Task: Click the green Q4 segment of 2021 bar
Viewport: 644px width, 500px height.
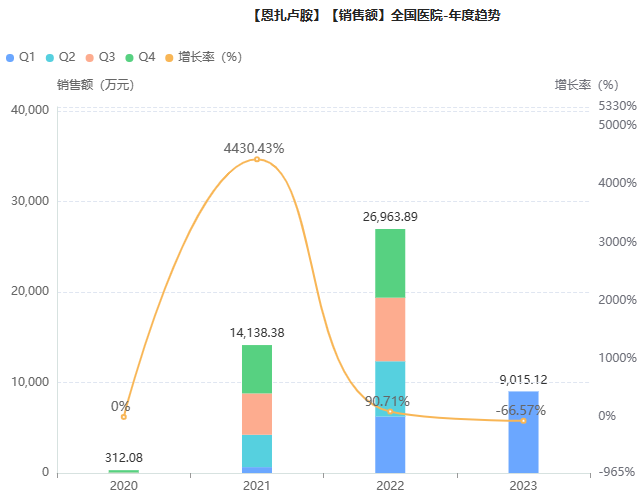Action: point(257,369)
